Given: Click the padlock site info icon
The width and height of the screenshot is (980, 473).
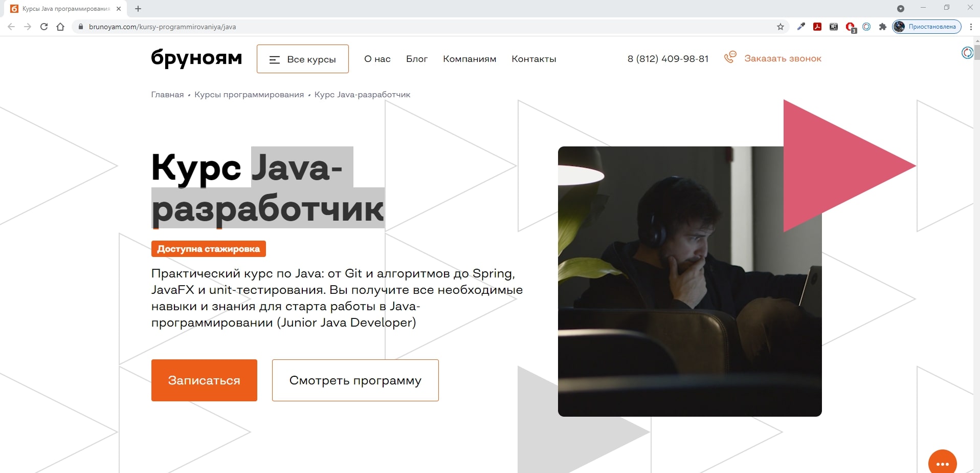Looking at the screenshot, I should point(80,27).
